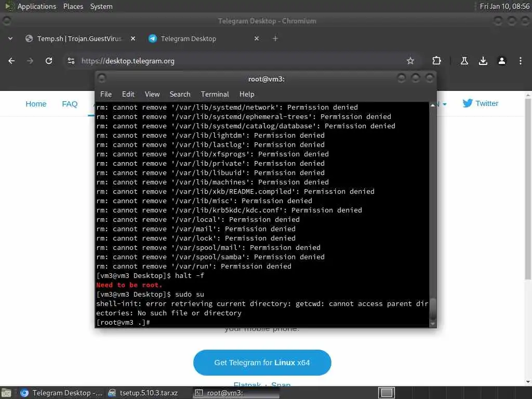The image size is (532, 399).
Task: Open site information icon in address bar
Action: (71, 61)
